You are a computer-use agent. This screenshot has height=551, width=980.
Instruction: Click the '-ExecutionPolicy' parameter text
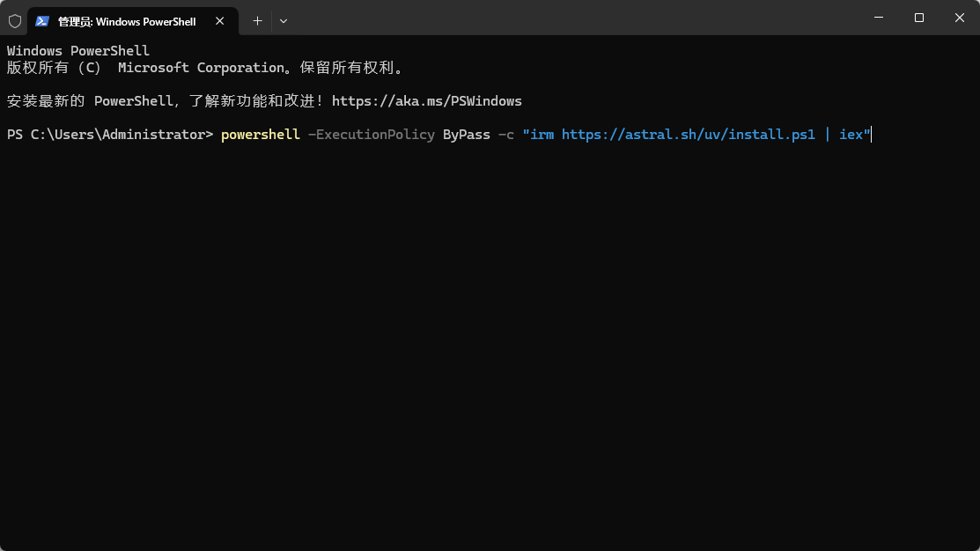(372, 135)
